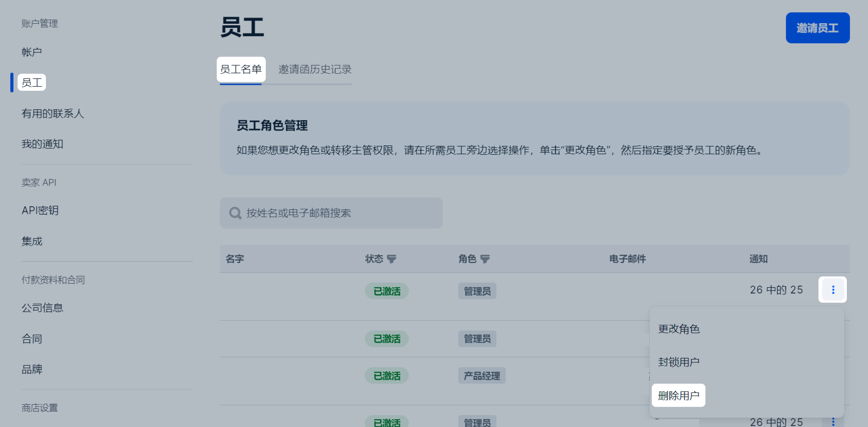Go to 有用的联系人 sidebar item
Screen dimensions: 868x427
click(x=53, y=113)
